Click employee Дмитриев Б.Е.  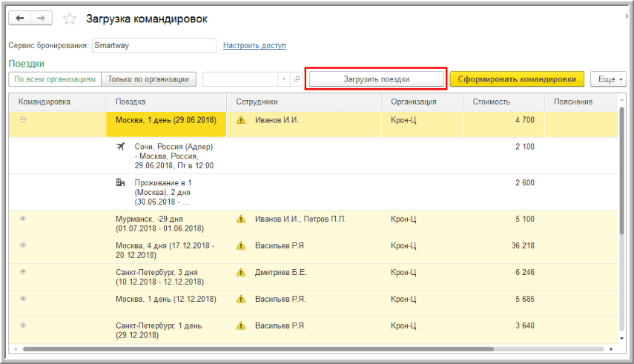[280, 273]
